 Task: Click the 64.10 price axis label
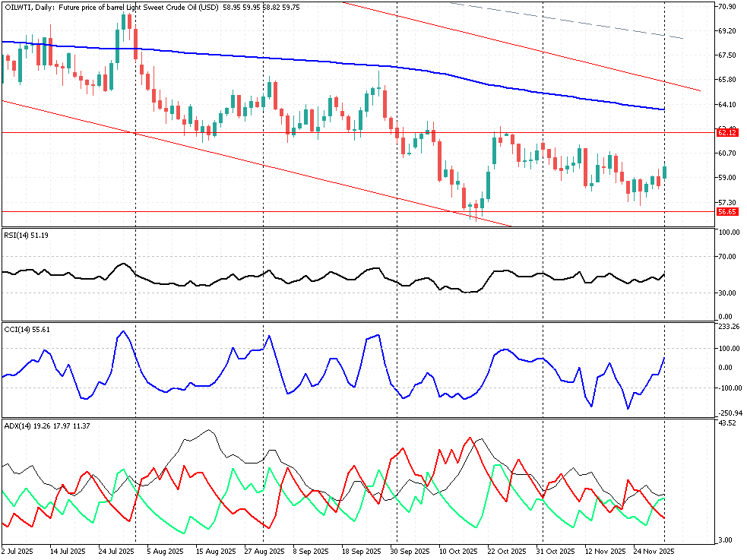727,105
